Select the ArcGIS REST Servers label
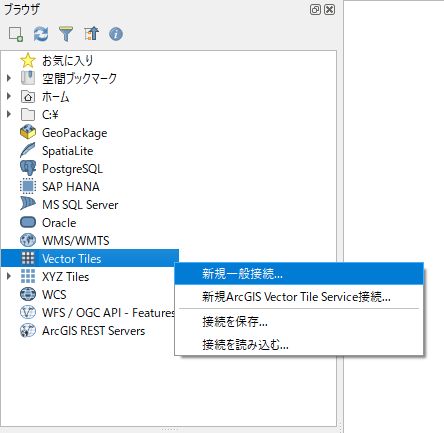 pos(93,331)
